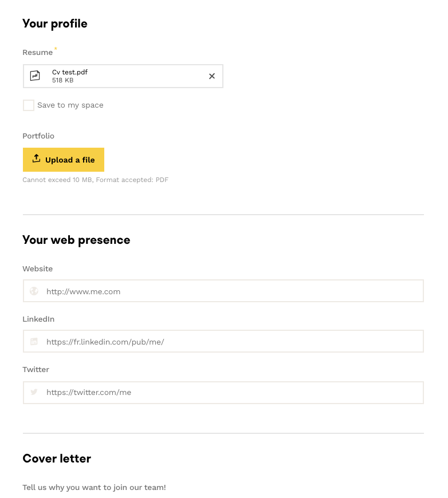Screen dimensions: 448x498
Task: Click the Twitter field label
Action: click(x=36, y=370)
